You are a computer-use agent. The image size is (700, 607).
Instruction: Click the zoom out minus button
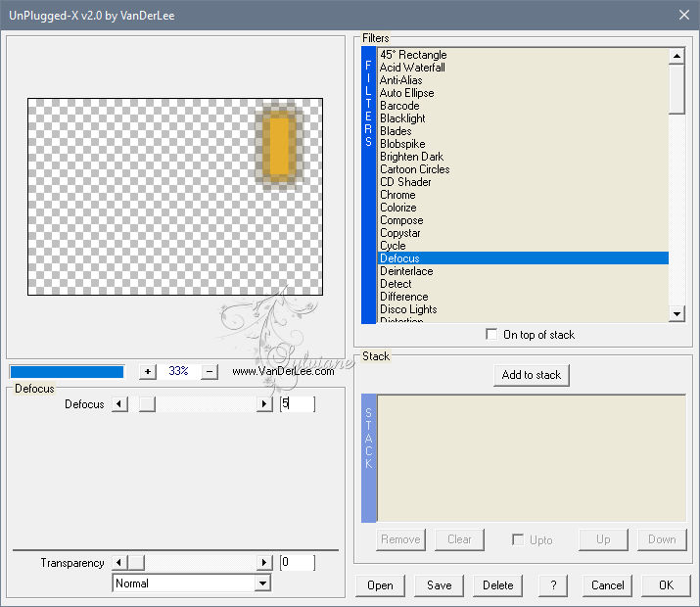click(x=210, y=371)
